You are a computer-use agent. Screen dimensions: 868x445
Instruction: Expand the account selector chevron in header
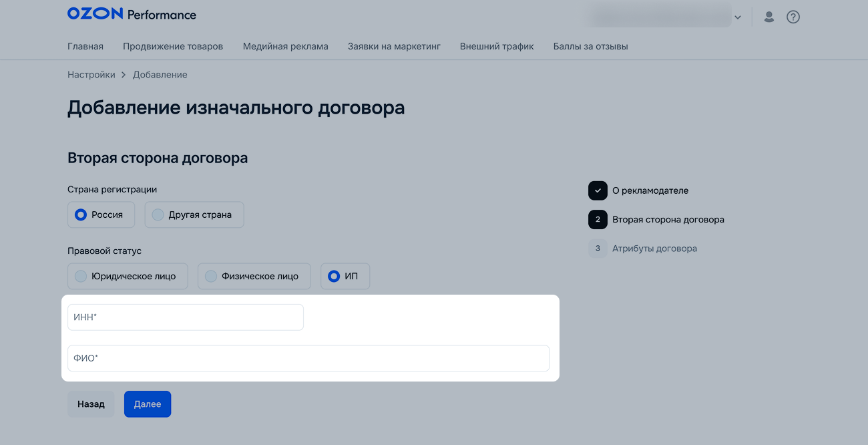(x=738, y=17)
